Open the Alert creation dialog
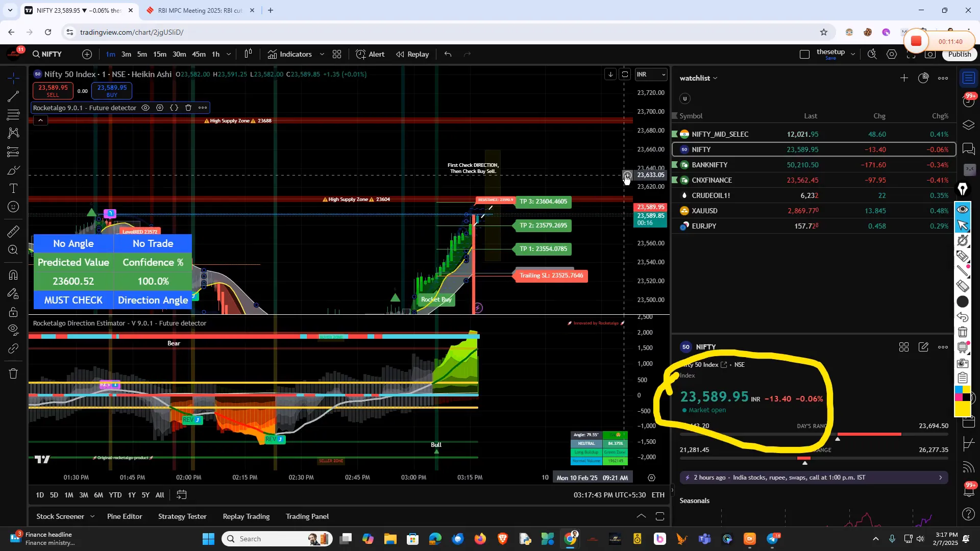Screen dimensions: 980x551 coord(370,54)
